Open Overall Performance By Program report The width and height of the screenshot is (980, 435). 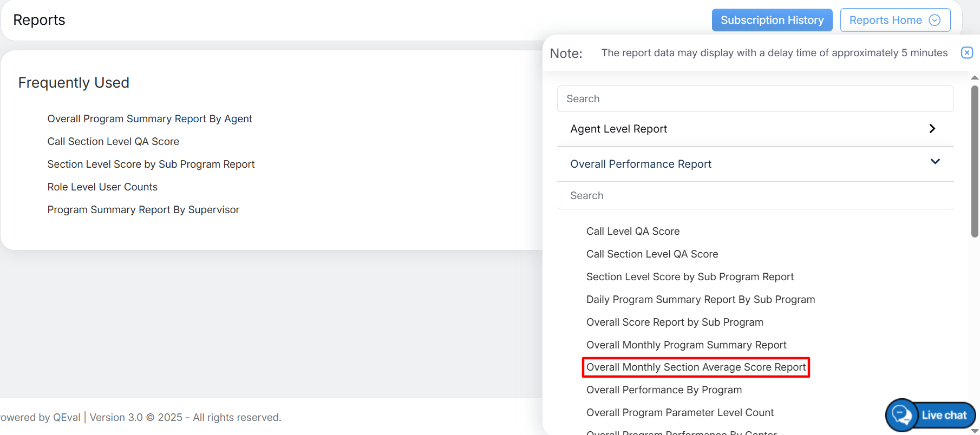tap(664, 390)
